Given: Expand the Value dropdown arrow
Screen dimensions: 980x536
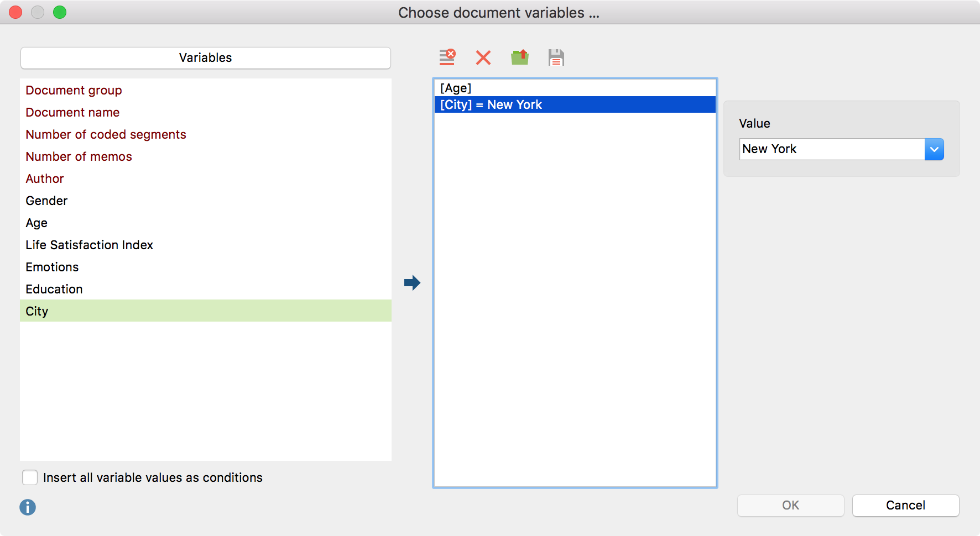Looking at the screenshot, I should click(x=934, y=149).
